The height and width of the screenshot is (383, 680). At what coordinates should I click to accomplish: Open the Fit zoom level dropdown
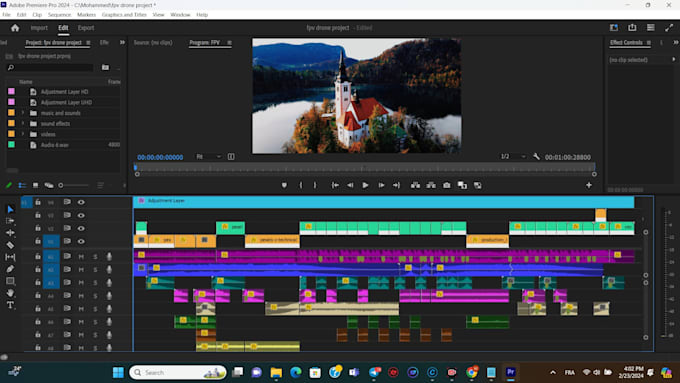pos(209,157)
